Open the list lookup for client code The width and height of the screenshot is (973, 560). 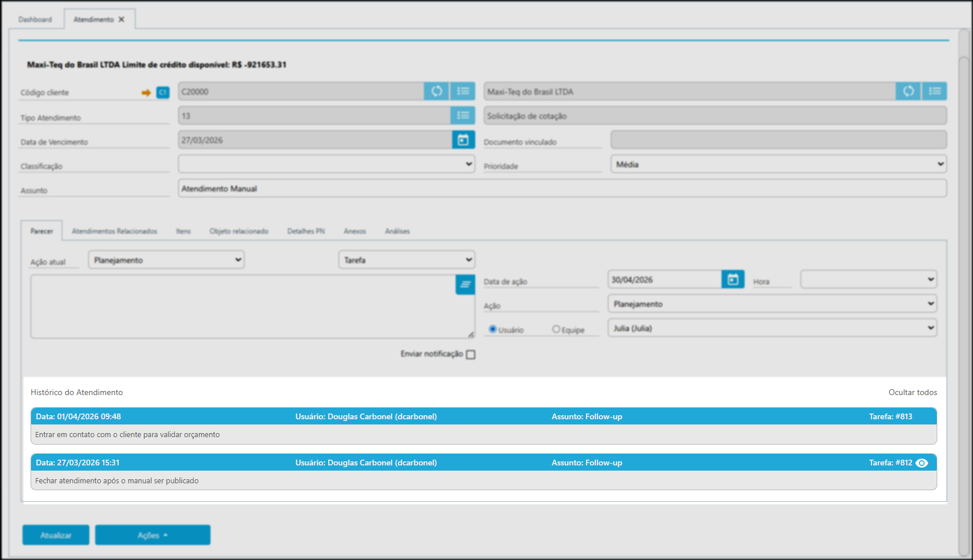pos(463,91)
